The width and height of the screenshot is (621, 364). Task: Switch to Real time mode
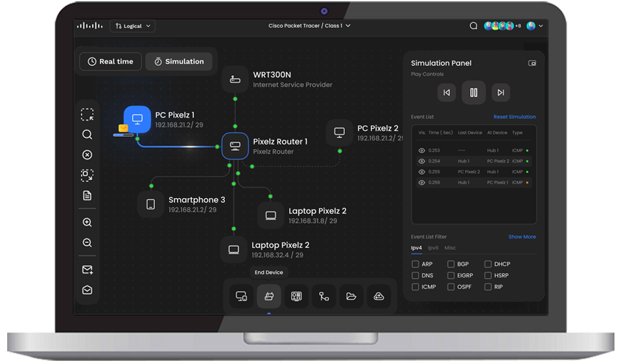click(x=110, y=62)
